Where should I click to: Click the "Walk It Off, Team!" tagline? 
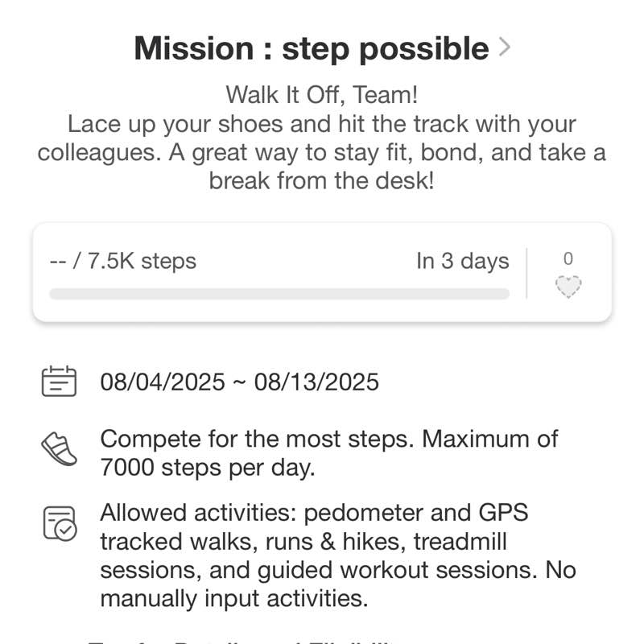[321, 95]
